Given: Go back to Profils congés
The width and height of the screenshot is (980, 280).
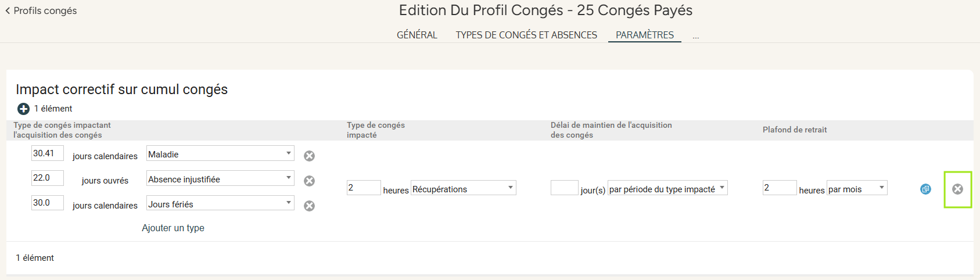Looking at the screenshot, I should pyautogui.click(x=41, y=10).
